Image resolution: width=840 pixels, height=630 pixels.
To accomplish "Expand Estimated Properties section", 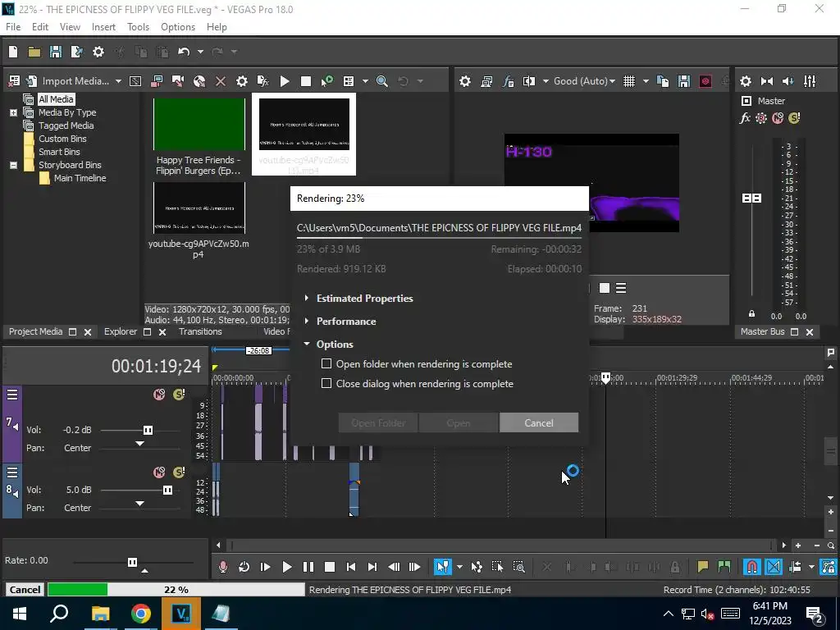I will (x=307, y=298).
